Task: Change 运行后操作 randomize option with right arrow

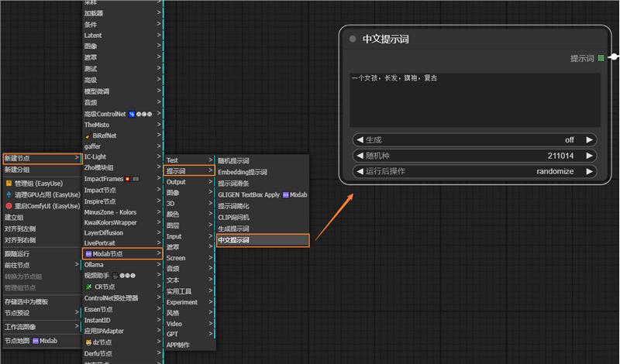Action: point(590,171)
